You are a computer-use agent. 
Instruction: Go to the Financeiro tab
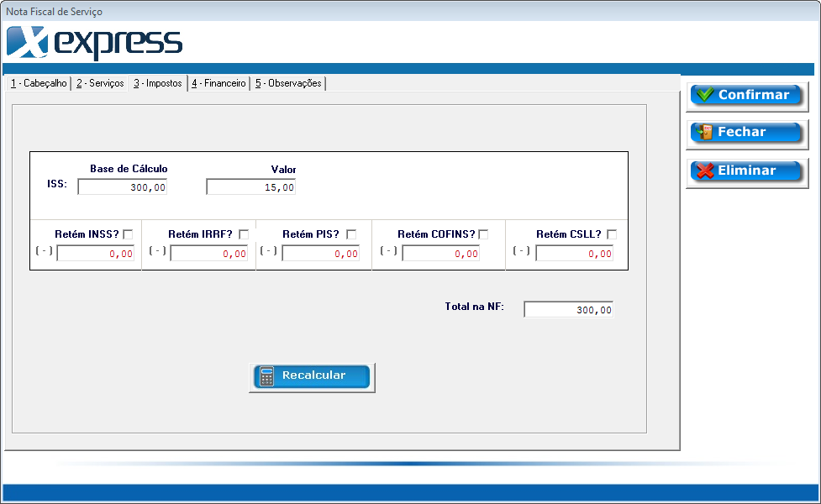[218, 83]
